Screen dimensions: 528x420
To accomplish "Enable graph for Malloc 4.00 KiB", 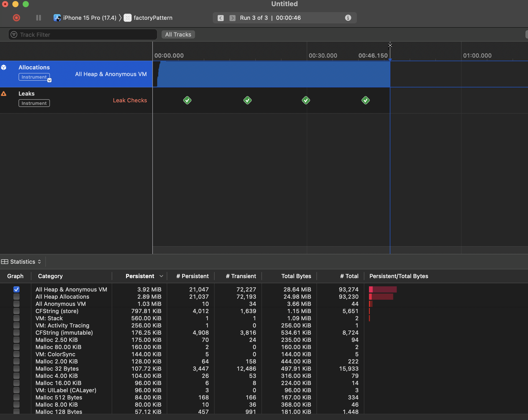I will pos(16,376).
